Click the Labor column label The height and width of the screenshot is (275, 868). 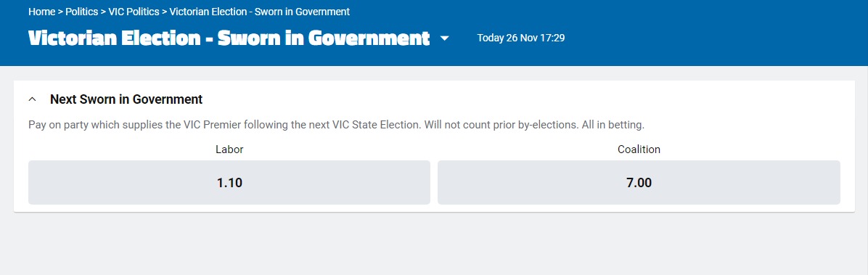(229, 149)
